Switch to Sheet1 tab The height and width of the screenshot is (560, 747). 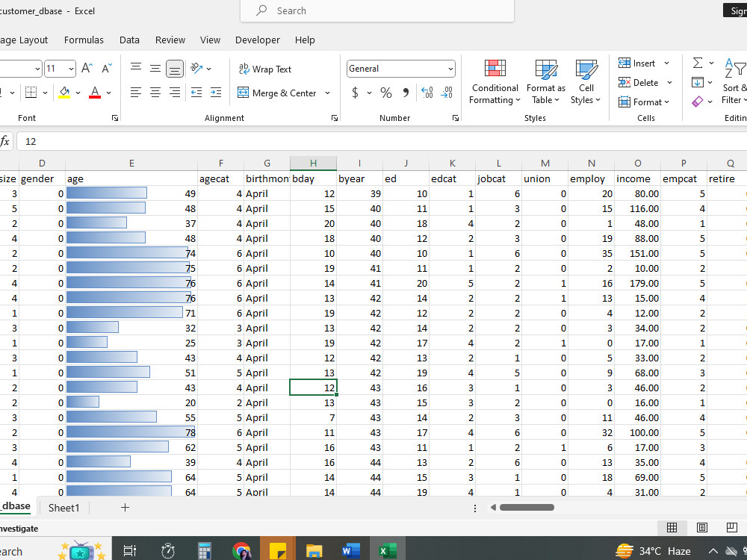coord(63,508)
